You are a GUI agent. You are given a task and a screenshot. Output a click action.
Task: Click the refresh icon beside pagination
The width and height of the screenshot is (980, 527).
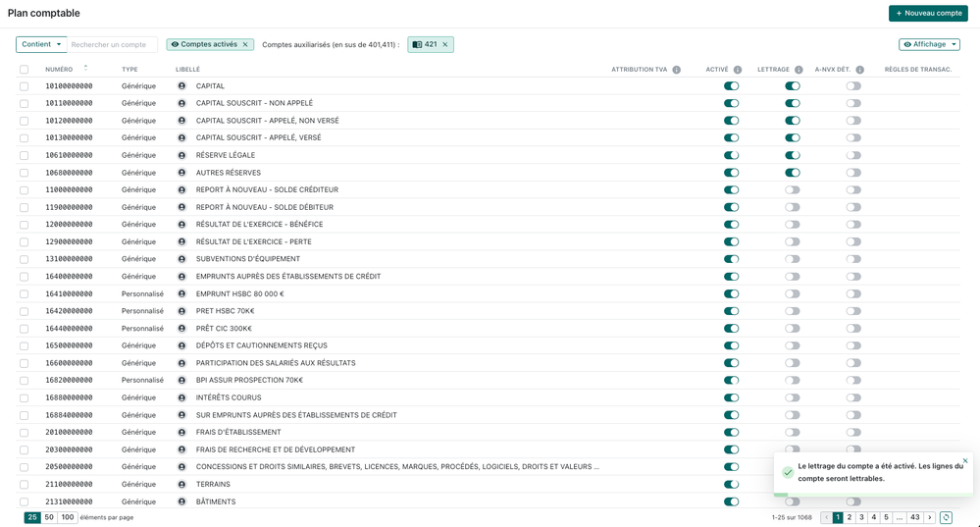pos(946,517)
